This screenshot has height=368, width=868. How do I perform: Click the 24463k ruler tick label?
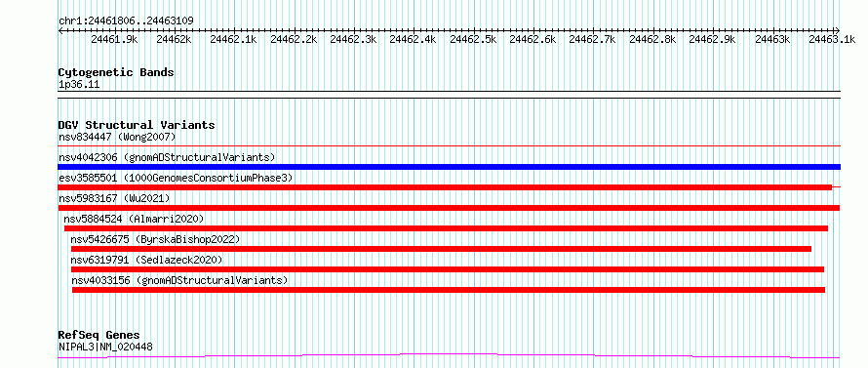(x=772, y=39)
